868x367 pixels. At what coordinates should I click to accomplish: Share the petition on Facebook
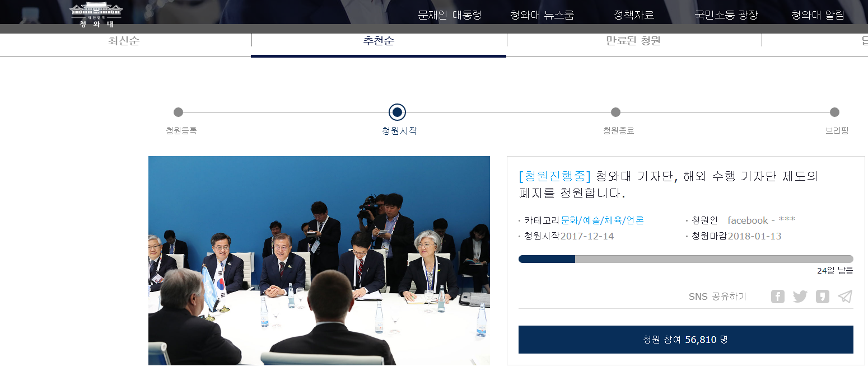[778, 297]
